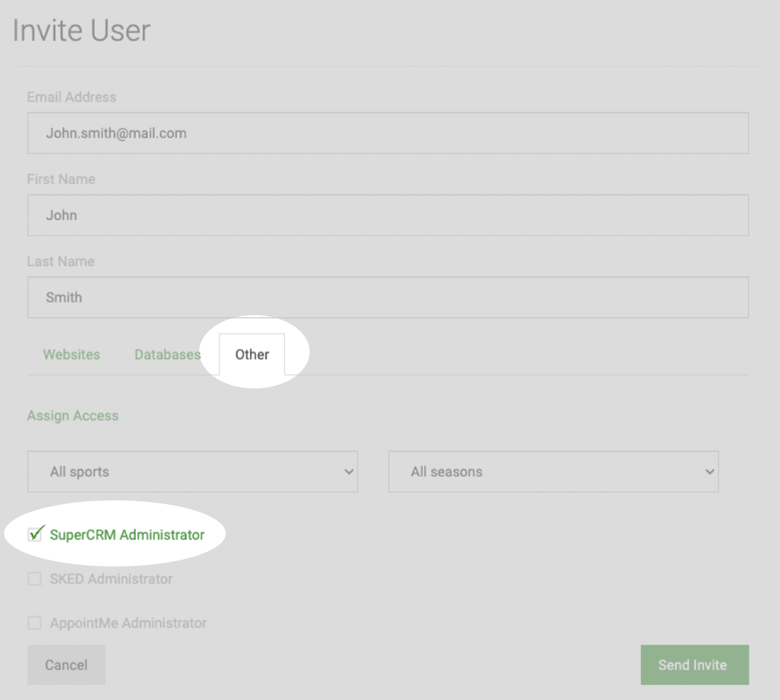This screenshot has width=780, height=700.
Task: Select the Other tab
Action: (251, 354)
